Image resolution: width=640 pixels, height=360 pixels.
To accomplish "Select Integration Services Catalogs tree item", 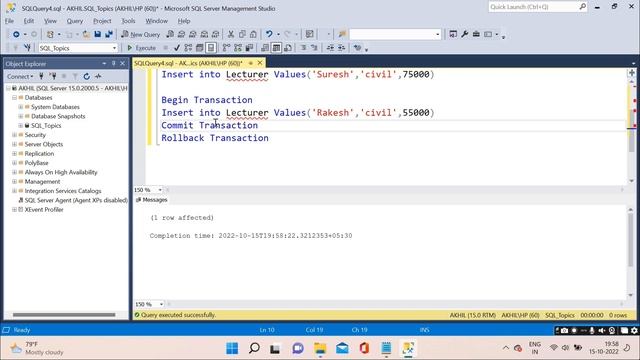I will tap(63, 191).
